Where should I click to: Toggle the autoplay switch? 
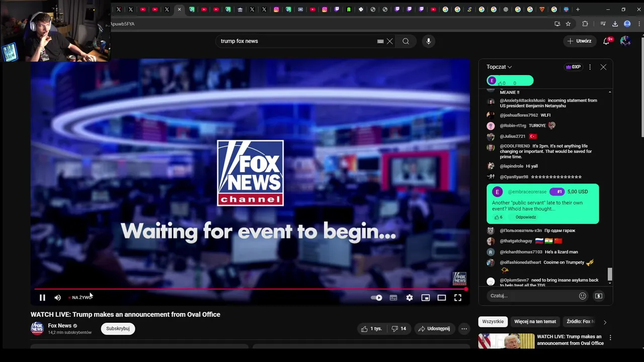[376, 298]
